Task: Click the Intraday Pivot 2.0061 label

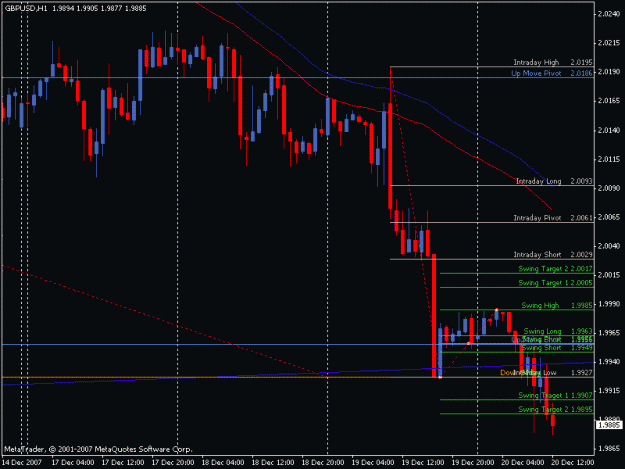Action: coord(553,218)
